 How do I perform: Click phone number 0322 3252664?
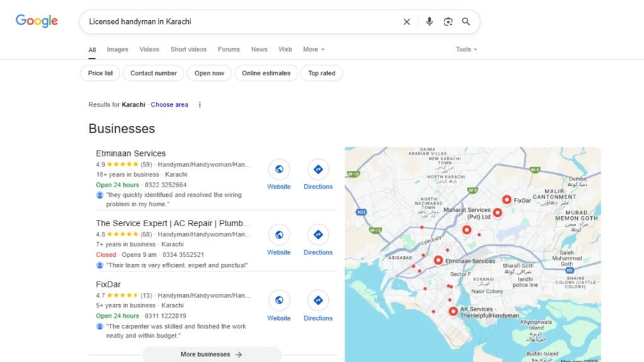coord(165,185)
